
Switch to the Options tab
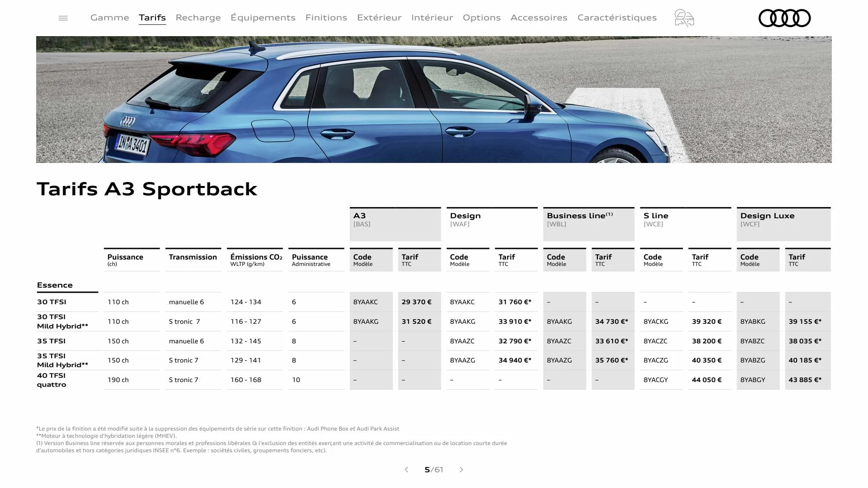(x=482, y=17)
